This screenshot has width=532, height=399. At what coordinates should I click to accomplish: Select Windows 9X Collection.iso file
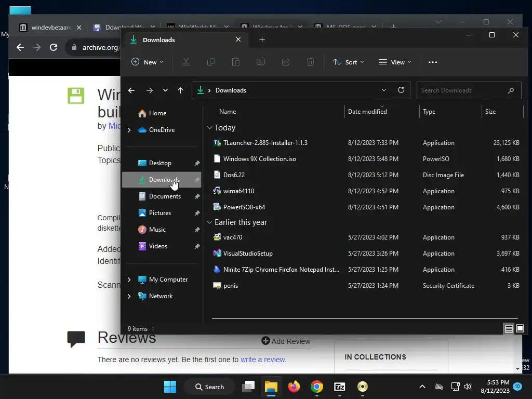pyautogui.click(x=366, y=159)
